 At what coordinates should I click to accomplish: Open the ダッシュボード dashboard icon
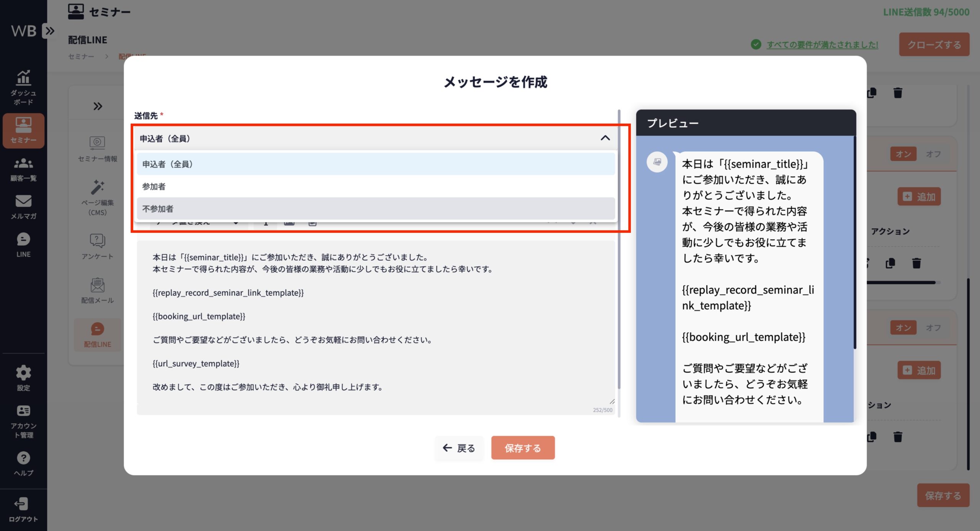tap(23, 78)
